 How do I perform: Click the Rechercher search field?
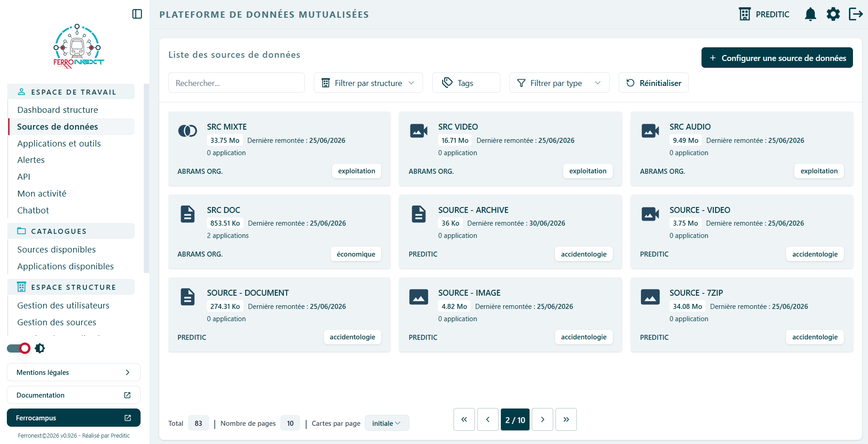point(237,83)
